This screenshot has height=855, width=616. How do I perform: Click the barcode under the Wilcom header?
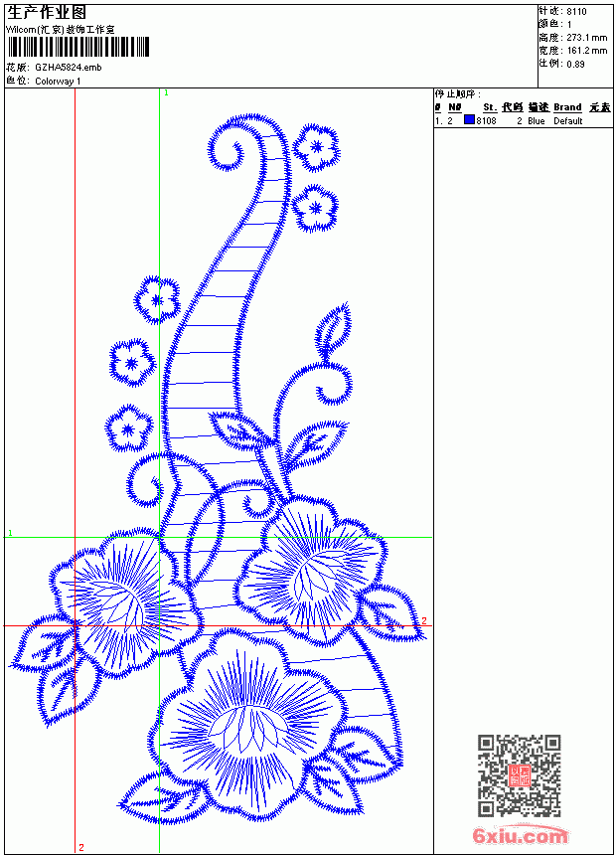(77, 47)
